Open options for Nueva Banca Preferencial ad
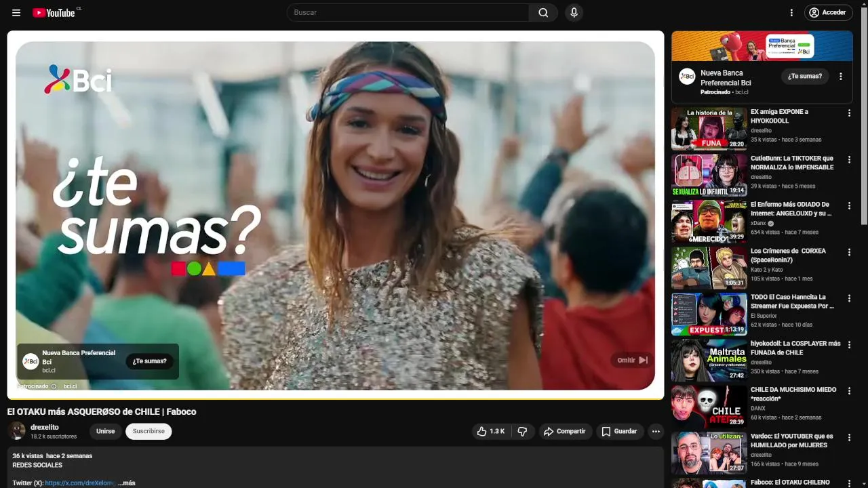 [841, 77]
